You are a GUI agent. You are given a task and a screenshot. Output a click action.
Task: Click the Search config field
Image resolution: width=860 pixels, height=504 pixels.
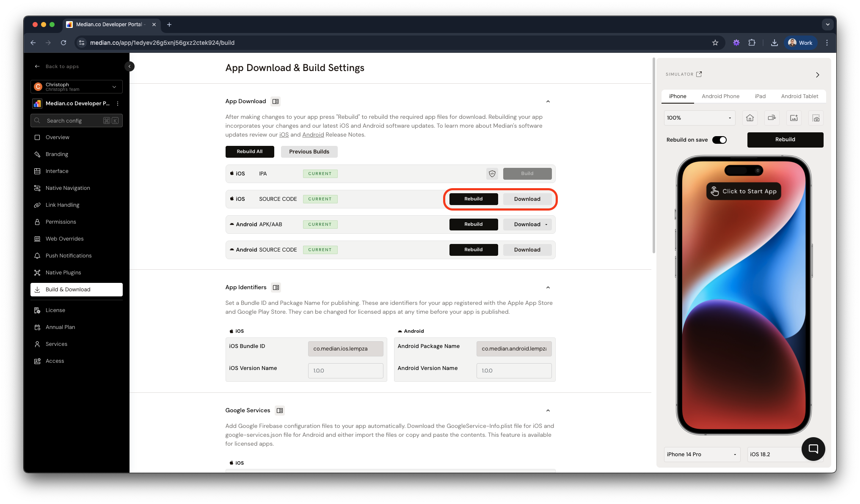[76, 121]
